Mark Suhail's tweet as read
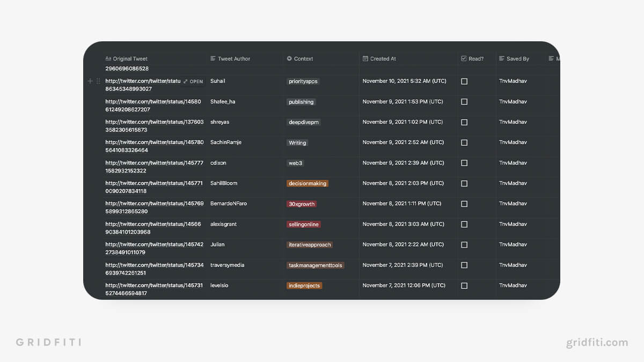This screenshot has width=644, height=362. pyautogui.click(x=464, y=81)
